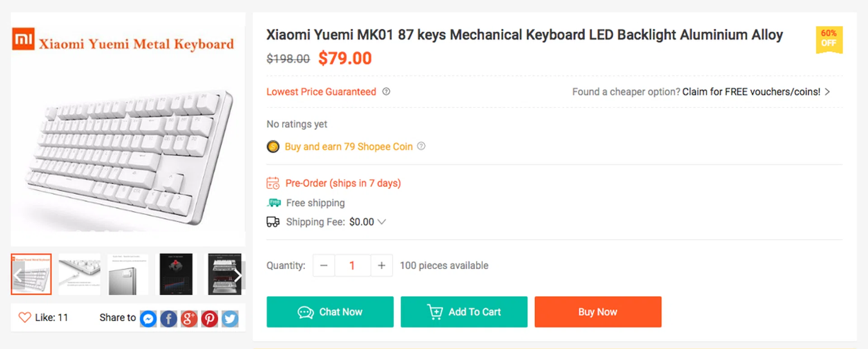
Task: Decrease quantity with minus button
Action: coord(324,265)
